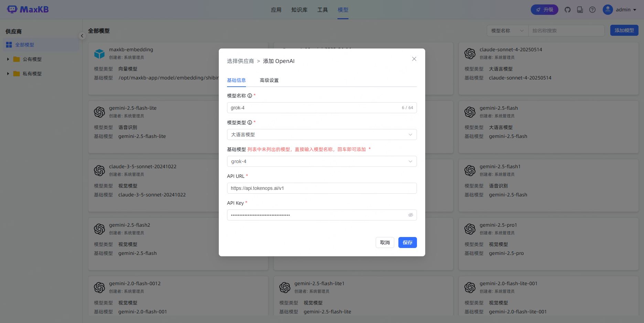Viewport: 644px width, 323px height.
Task: Click the claude-sonnet-4-20250514 card's OpenAI icon
Action: coord(470,54)
